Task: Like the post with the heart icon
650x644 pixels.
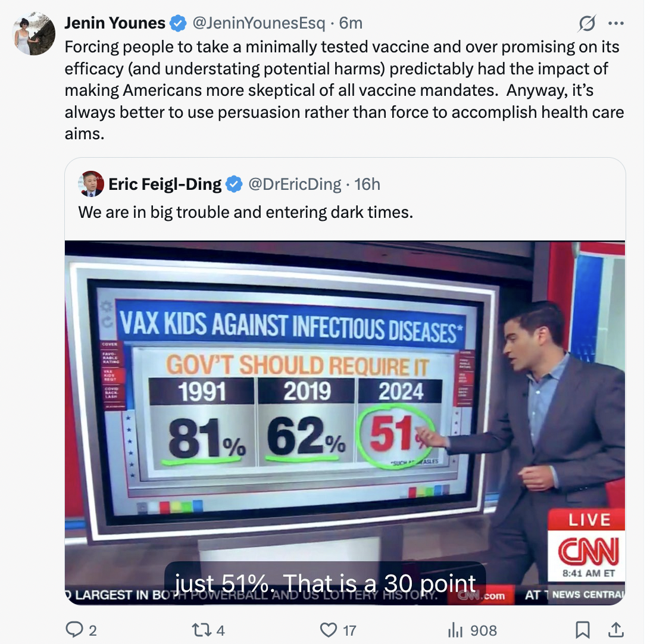Action: coord(328,629)
